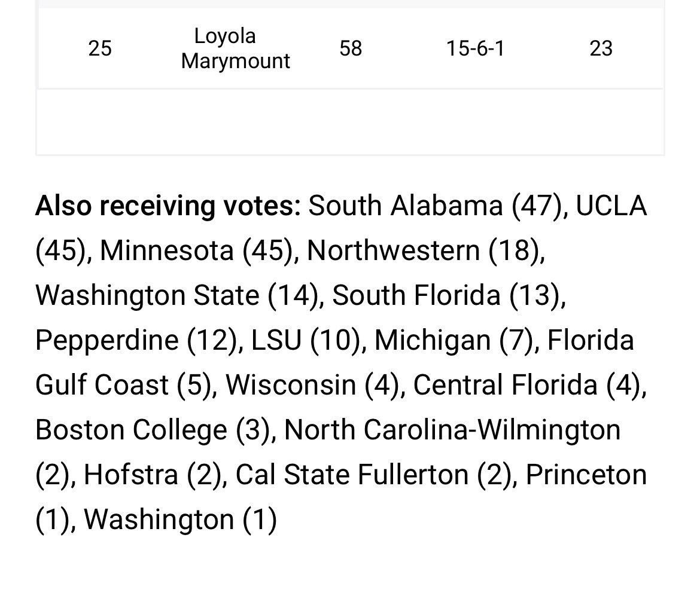700x605 pixels.
Task: Click the 15-6-1 record cell
Action: (476, 48)
